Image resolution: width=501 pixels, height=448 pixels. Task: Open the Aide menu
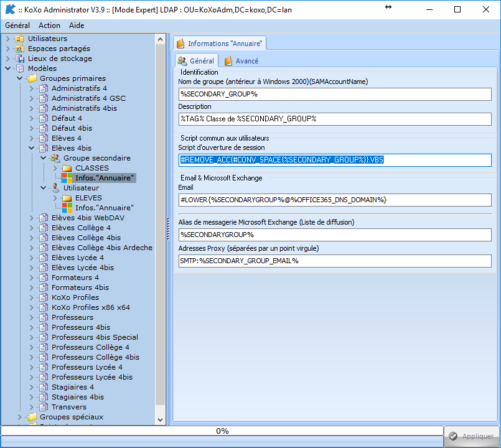coord(77,26)
